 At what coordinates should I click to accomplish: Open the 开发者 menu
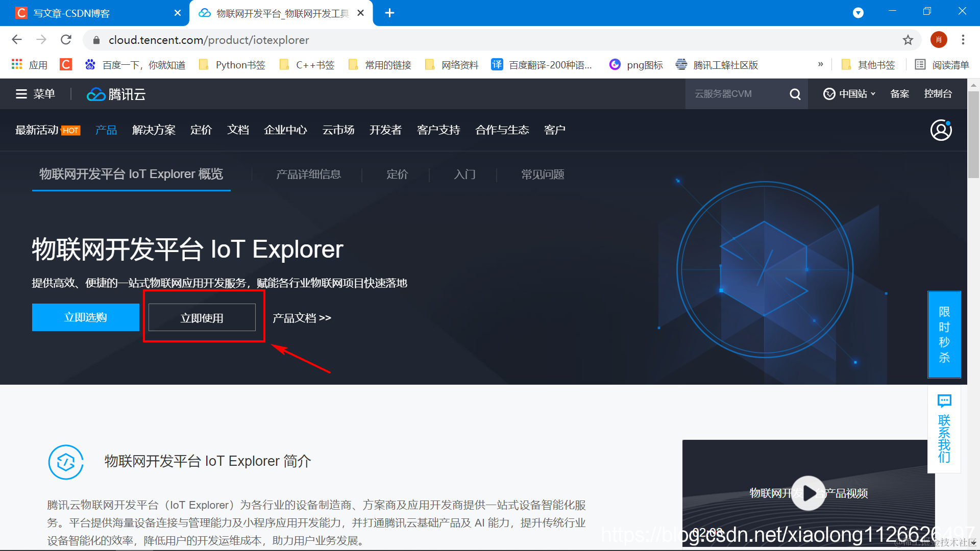tap(385, 130)
